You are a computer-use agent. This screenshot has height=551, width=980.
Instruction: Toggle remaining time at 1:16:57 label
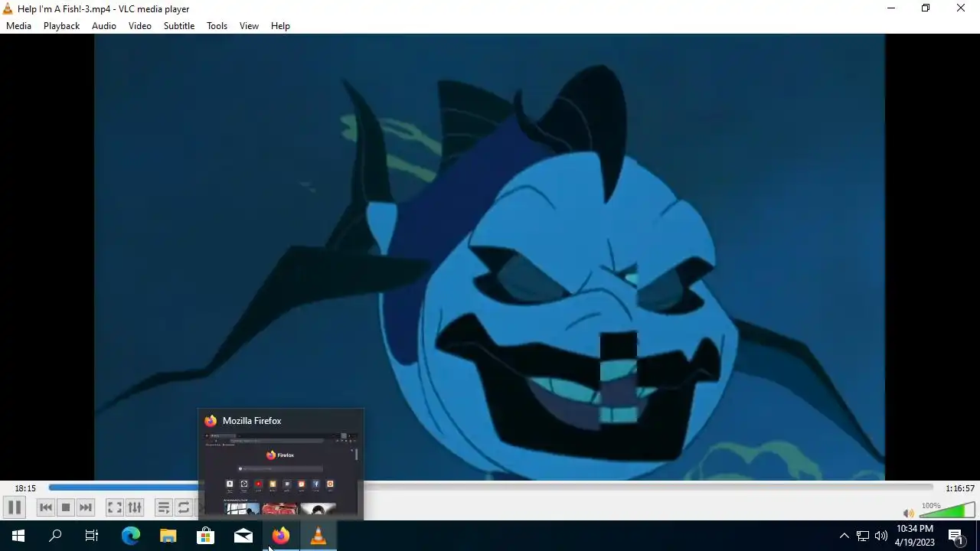click(959, 488)
